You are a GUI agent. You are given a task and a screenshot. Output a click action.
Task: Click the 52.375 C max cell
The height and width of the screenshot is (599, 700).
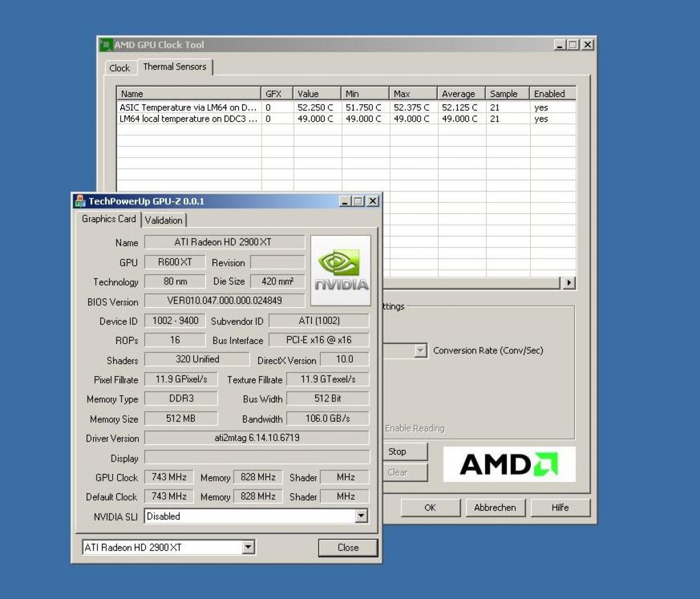[411, 108]
